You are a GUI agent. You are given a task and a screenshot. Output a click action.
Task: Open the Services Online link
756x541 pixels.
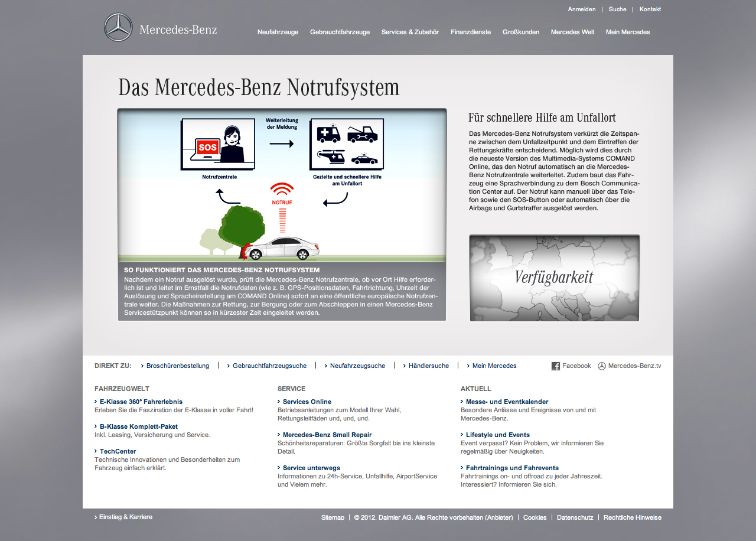click(x=307, y=402)
